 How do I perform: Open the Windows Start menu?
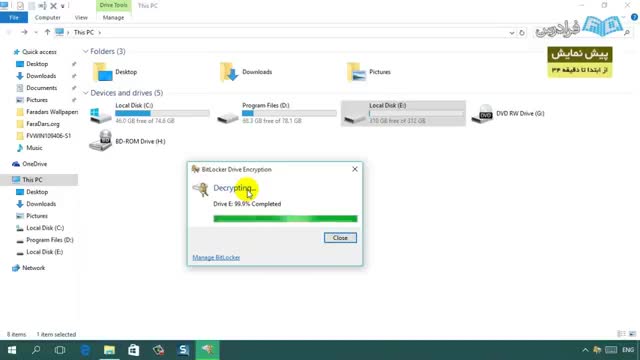[12, 350]
